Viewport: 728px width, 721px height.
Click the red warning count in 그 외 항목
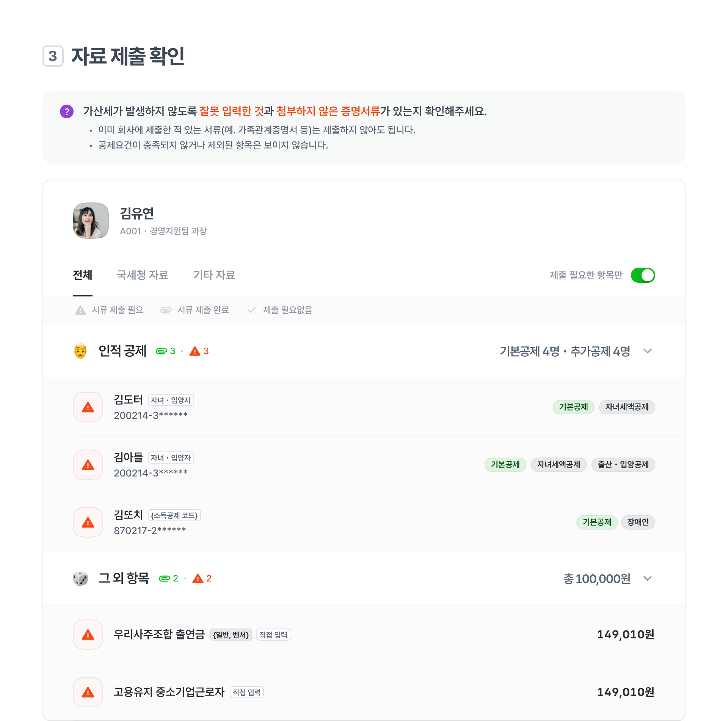[x=202, y=578]
